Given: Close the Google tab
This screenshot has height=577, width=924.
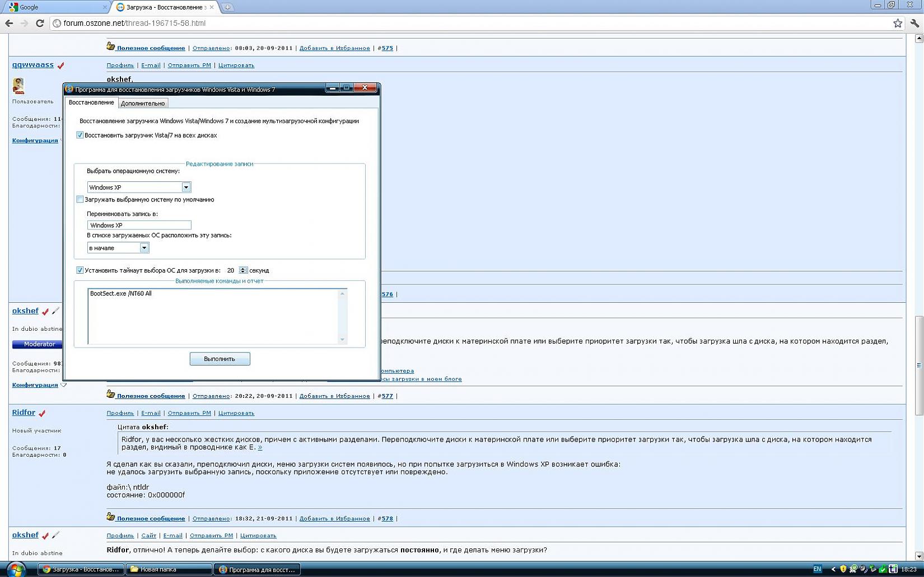Looking at the screenshot, I should point(105,7).
